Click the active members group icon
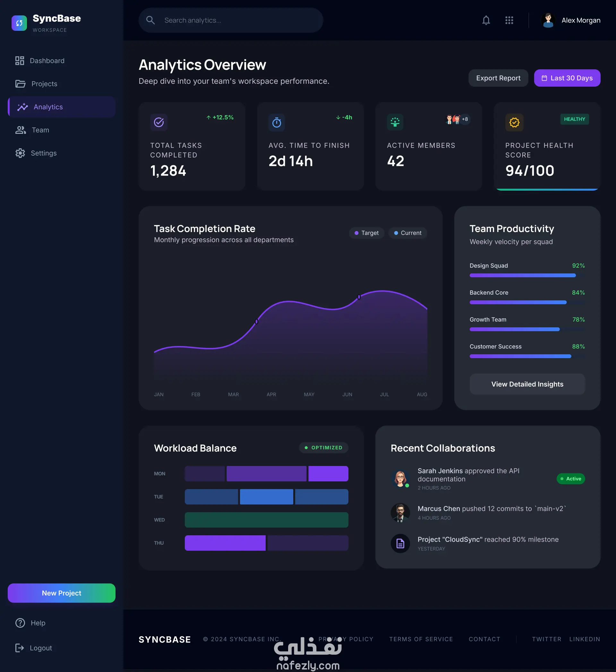Viewport: 616px width, 672px height. 395,122
